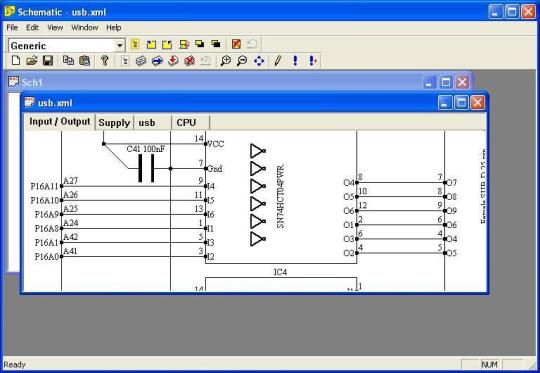
Task: Minimize the usb.xml child window
Action: click(445, 103)
